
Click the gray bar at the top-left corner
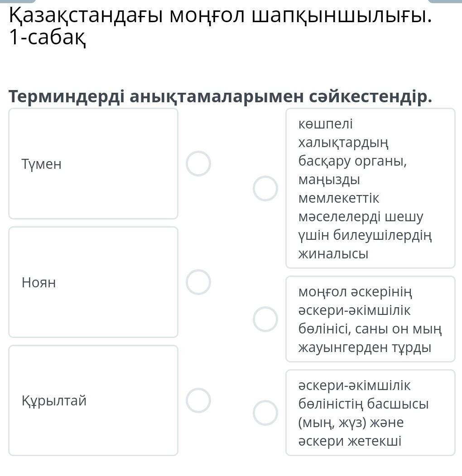[x=17, y=1]
